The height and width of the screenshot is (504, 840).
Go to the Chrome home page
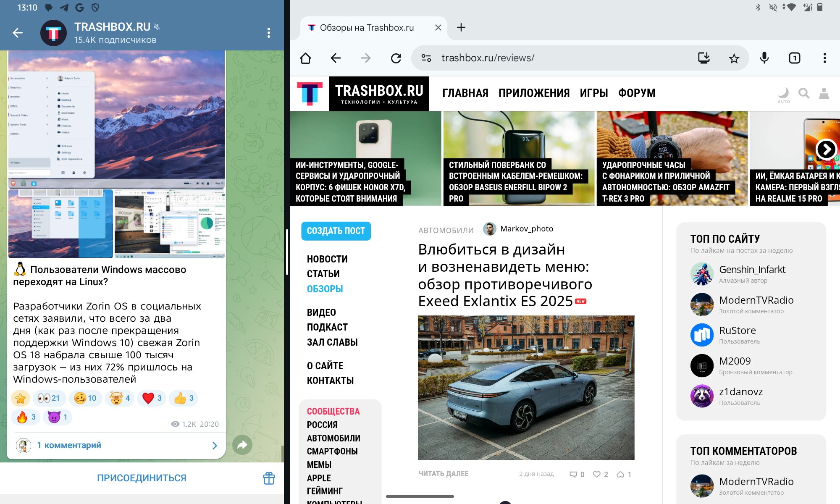click(306, 58)
